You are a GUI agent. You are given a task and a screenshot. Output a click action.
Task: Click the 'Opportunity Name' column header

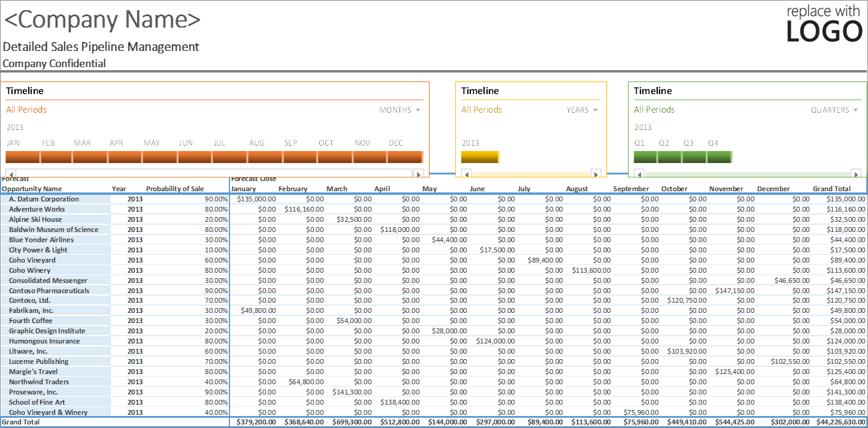[32, 189]
